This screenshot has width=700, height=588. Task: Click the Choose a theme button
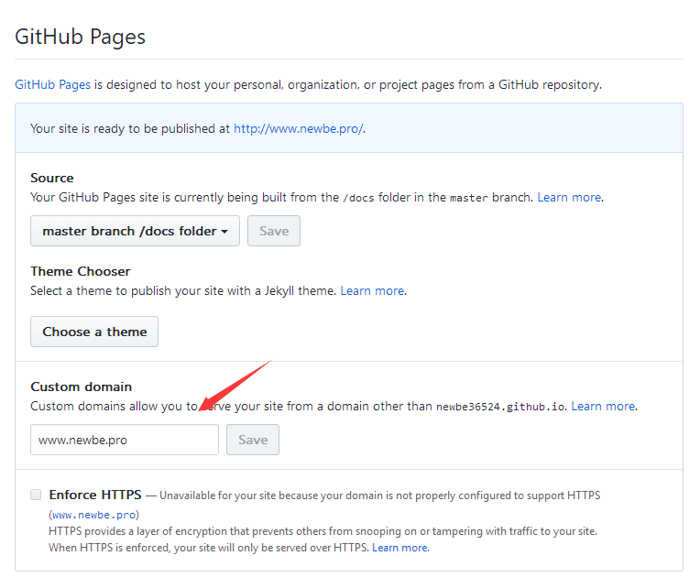pos(94,332)
